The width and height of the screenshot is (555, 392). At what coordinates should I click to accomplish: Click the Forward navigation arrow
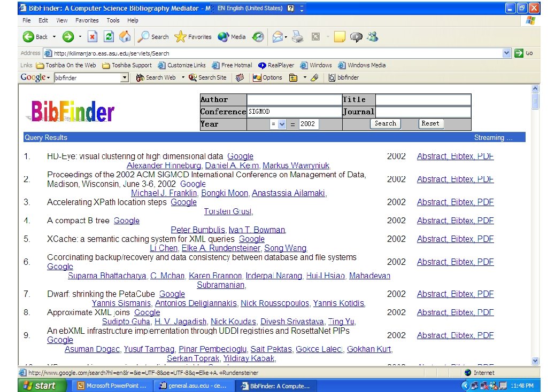[x=68, y=37]
